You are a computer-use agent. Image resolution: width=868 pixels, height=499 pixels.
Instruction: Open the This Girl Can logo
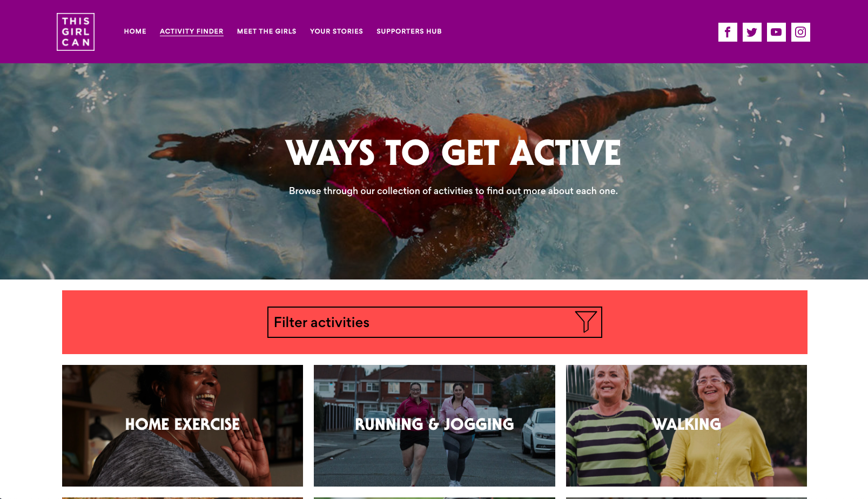(x=76, y=32)
